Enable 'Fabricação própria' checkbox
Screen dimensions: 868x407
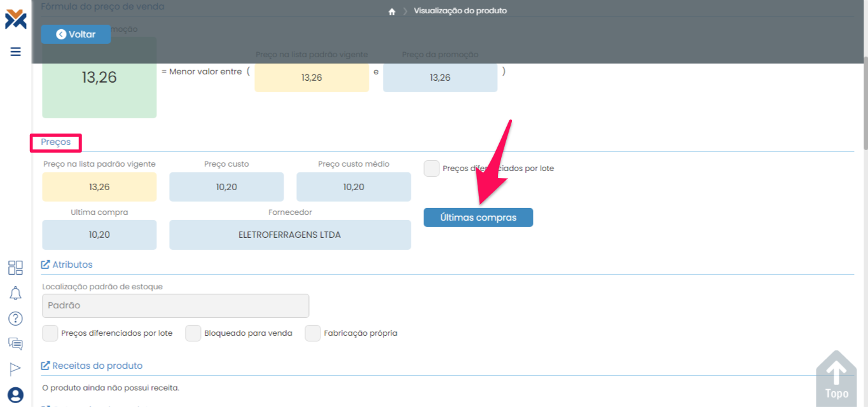point(313,333)
